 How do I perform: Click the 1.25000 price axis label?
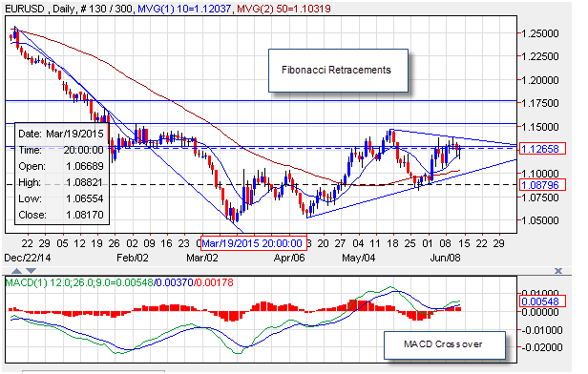(x=540, y=33)
